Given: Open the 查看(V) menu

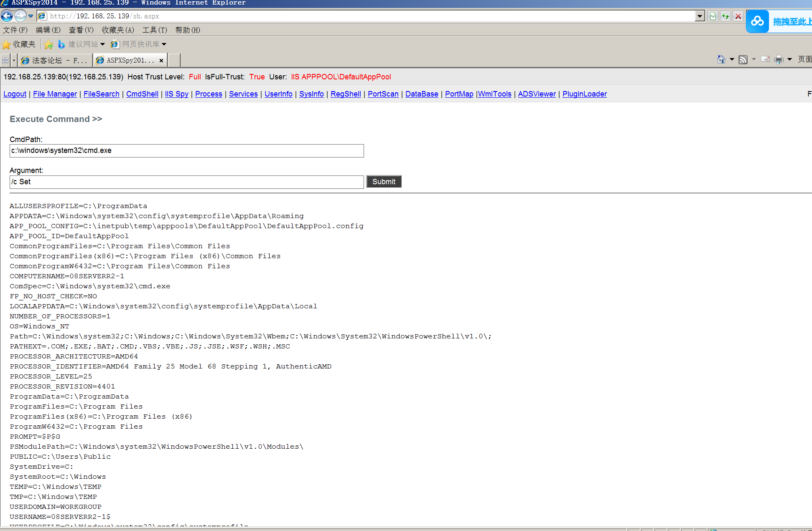Looking at the screenshot, I should click(81, 30).
